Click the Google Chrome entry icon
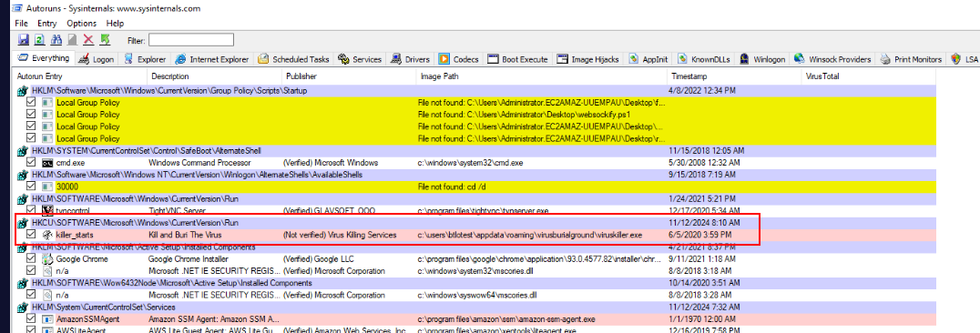This screenshot has width=980, height=333. (x=46, y=258)
